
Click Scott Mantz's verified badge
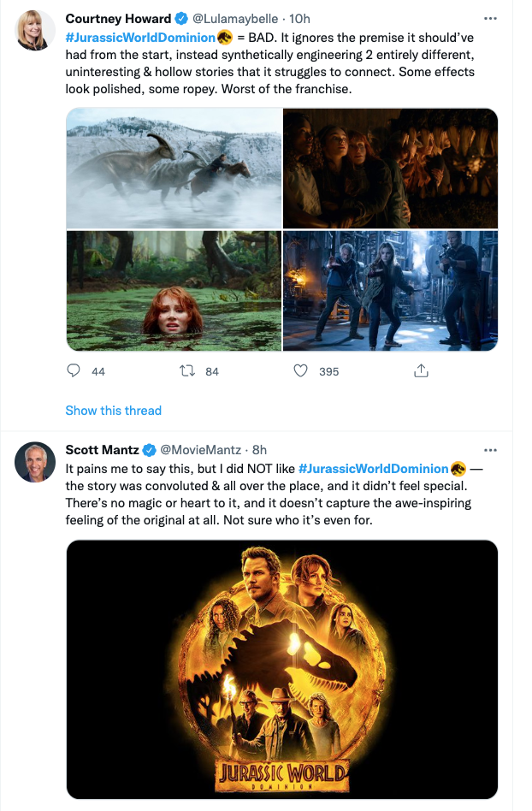click(149, 450)
